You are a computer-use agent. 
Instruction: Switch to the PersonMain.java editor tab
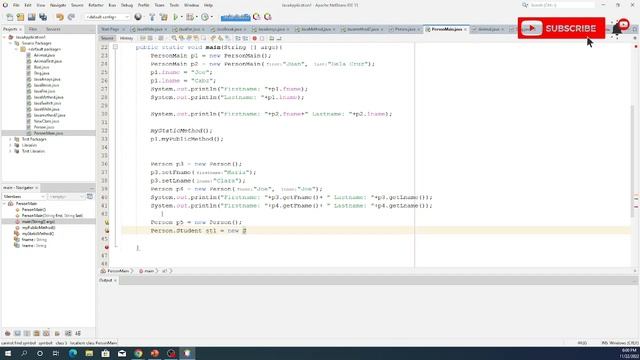pyautogui.click(x=447, y=29)
